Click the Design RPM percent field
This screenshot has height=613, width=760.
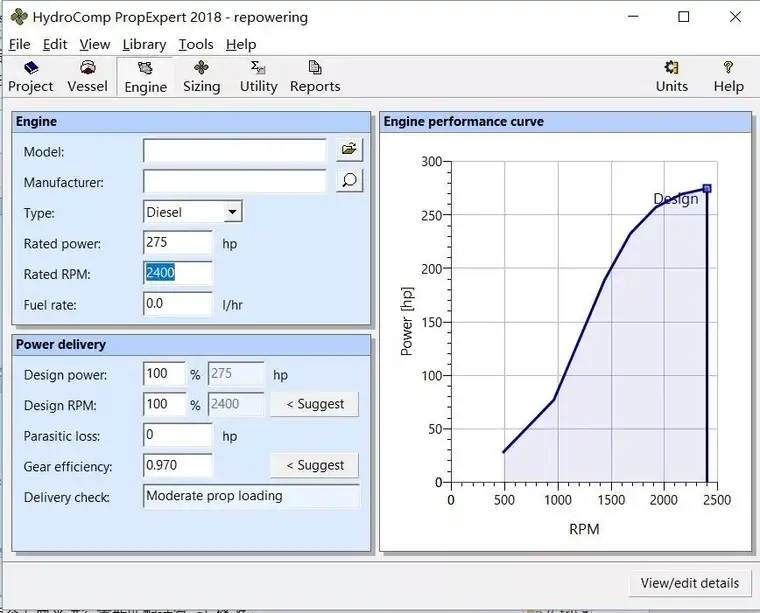pyautogui.click(x=164, y=405)
